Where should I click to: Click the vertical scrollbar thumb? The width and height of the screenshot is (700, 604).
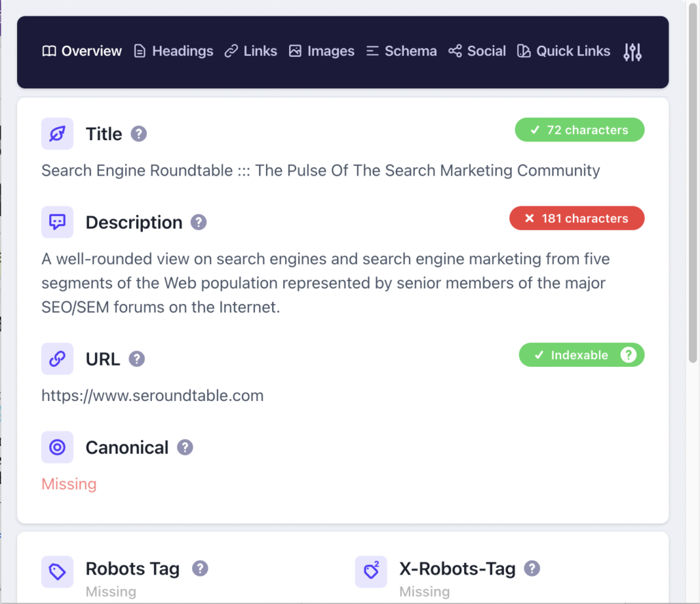click(x=692, y=183)
